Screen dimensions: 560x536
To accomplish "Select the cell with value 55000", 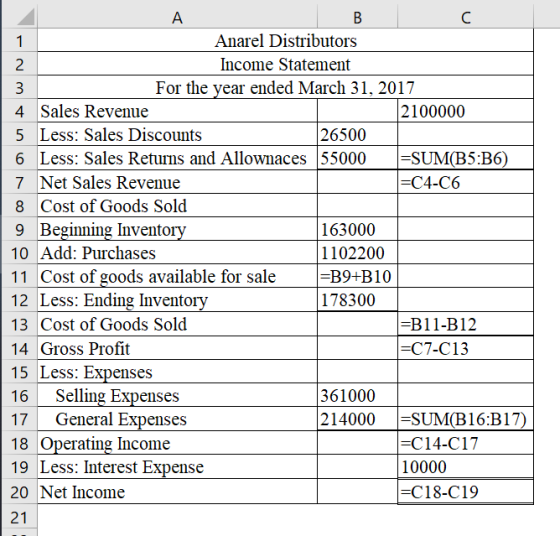I will 358,158.
